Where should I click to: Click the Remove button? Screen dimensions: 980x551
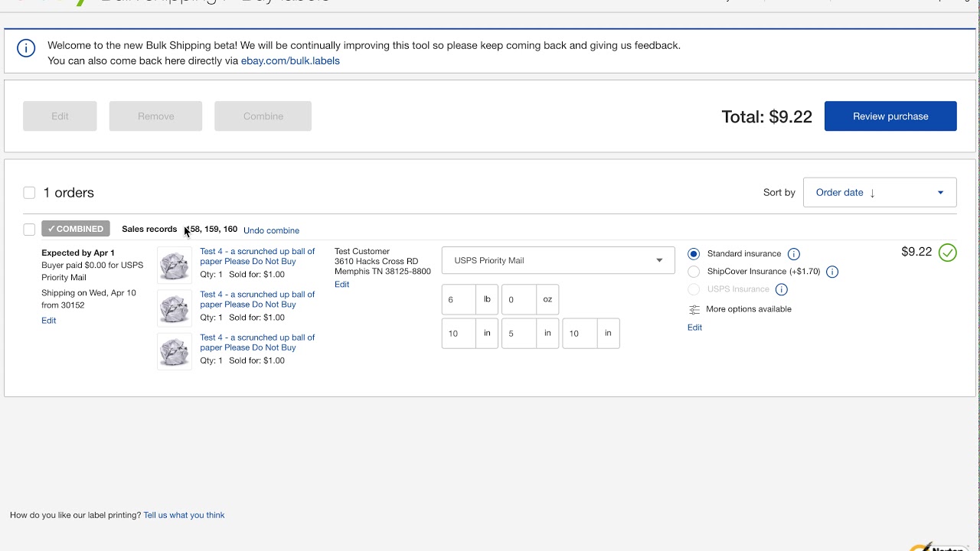(155, 116)
